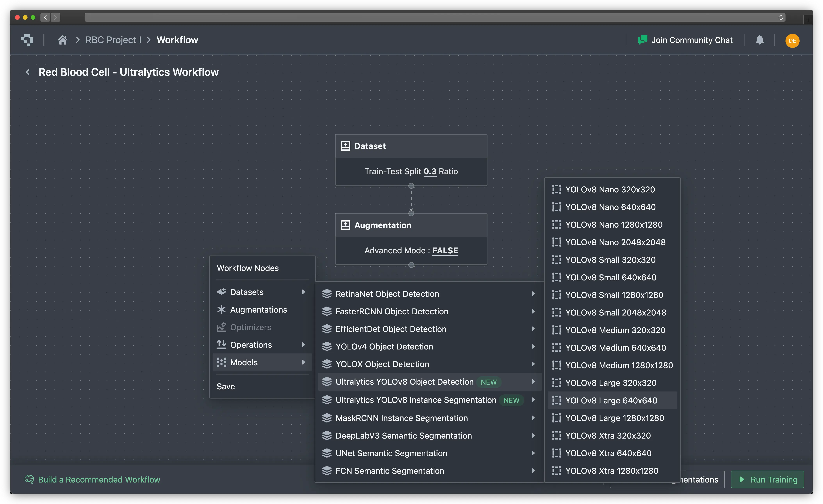Click the browser reload icon

click(x=781, y=17)
